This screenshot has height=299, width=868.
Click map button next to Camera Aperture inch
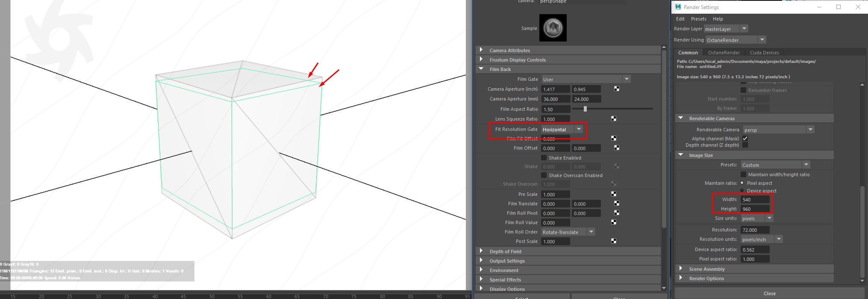(x=617, y=89)
